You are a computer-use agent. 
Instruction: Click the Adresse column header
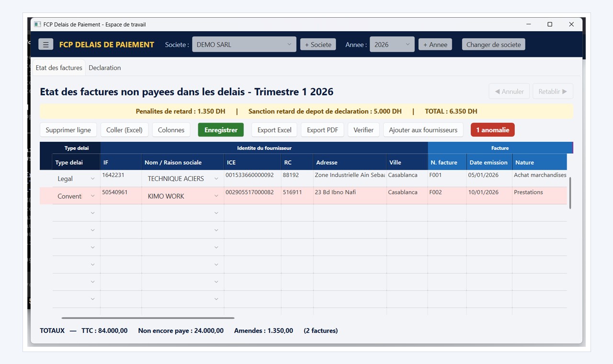[x=350, y=162]
